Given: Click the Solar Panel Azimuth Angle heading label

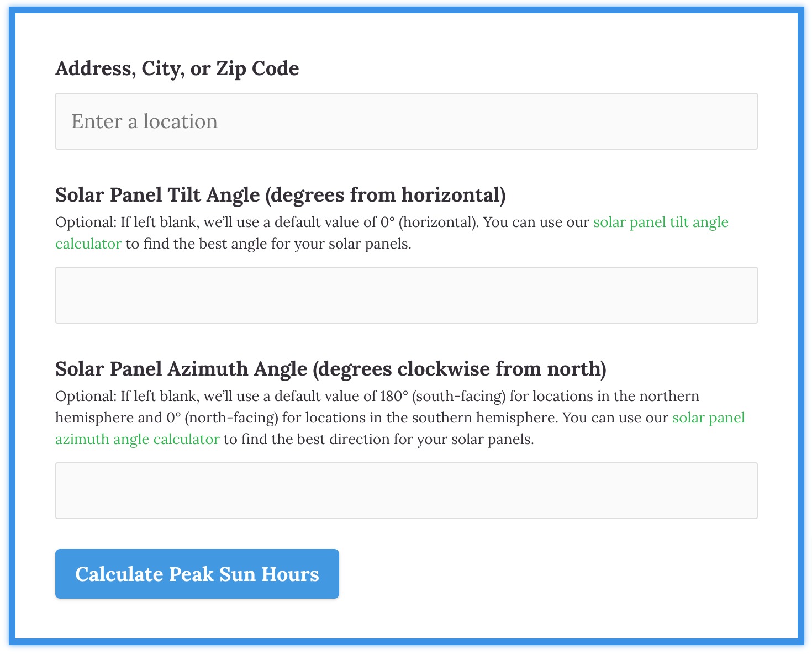Looking at the screenshot, I should click(331, 369).
